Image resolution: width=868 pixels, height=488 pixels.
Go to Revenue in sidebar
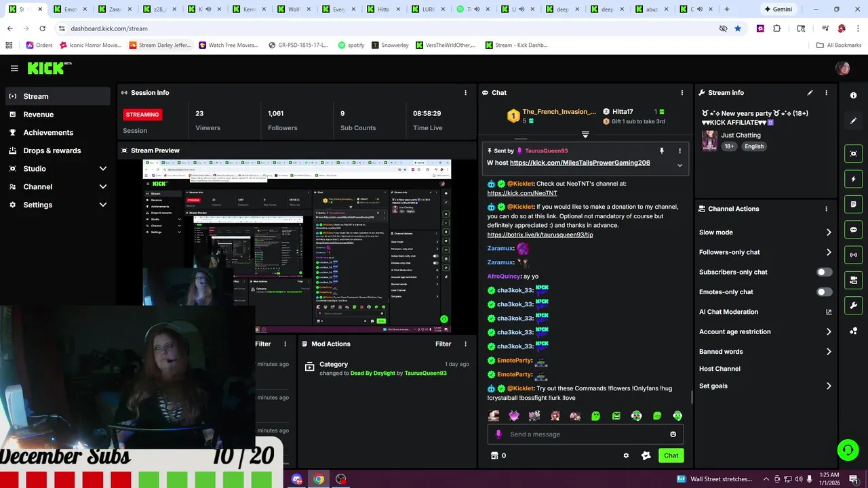coord(58,115)
